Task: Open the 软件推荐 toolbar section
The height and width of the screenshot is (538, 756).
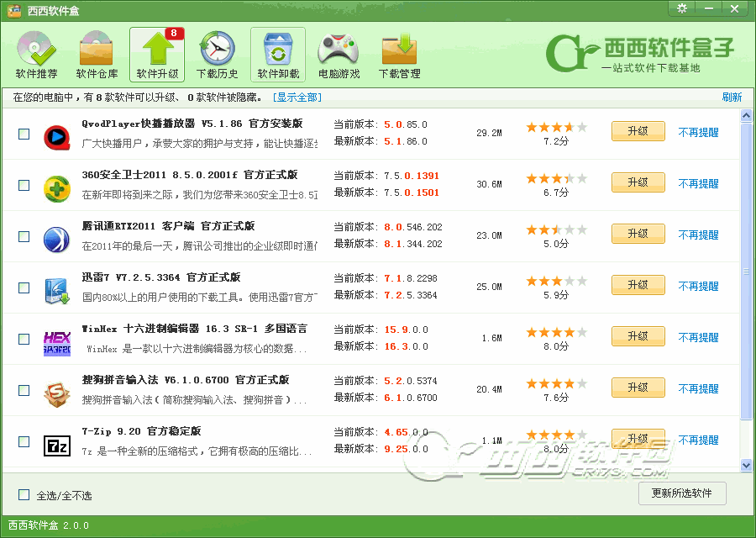Action: pyautogui.click(x=37, y=55)
